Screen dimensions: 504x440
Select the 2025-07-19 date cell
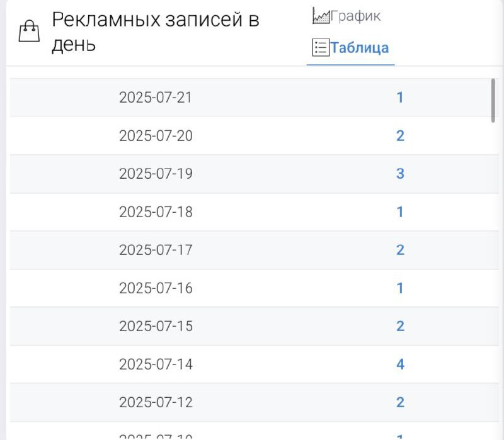[156, 174]
